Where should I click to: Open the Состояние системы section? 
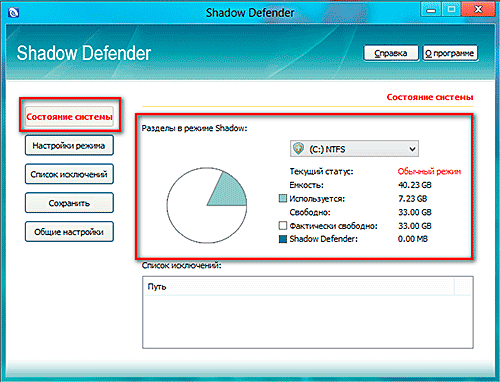(69, 117)
